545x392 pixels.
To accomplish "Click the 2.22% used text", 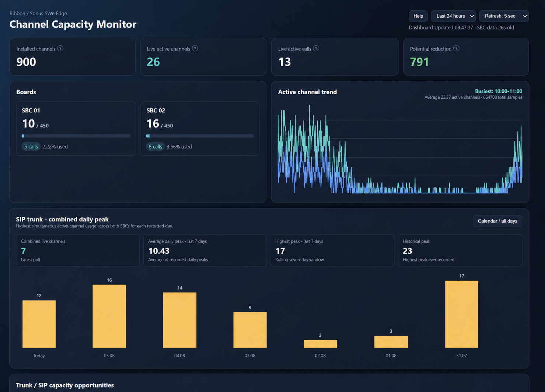I will pos(55,147).
